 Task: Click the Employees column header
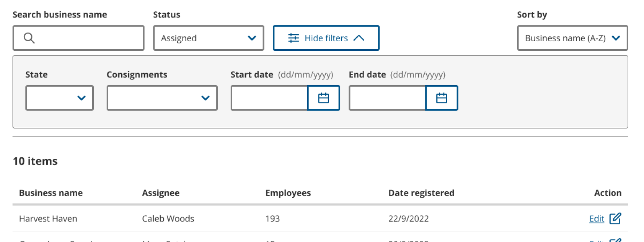288,193
